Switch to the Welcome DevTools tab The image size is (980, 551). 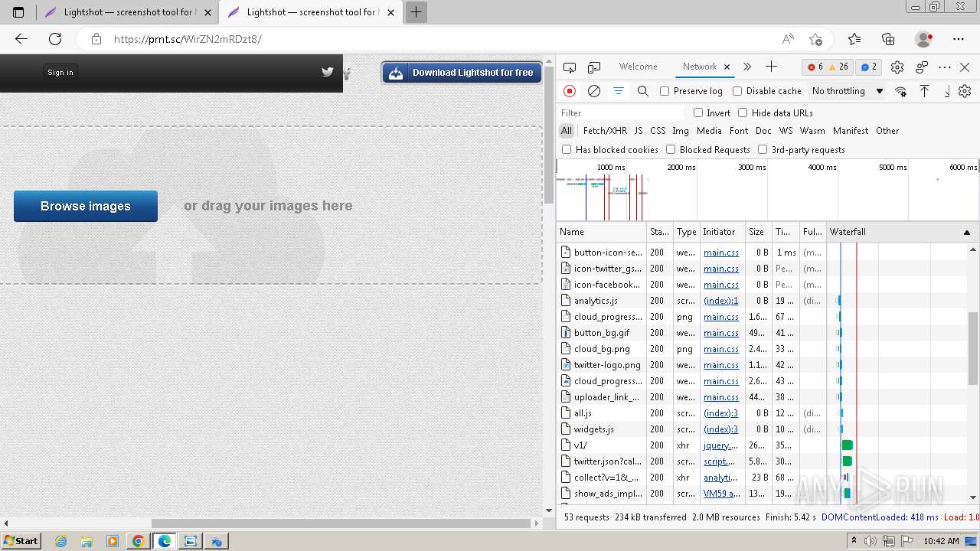(x=639, y=67)
